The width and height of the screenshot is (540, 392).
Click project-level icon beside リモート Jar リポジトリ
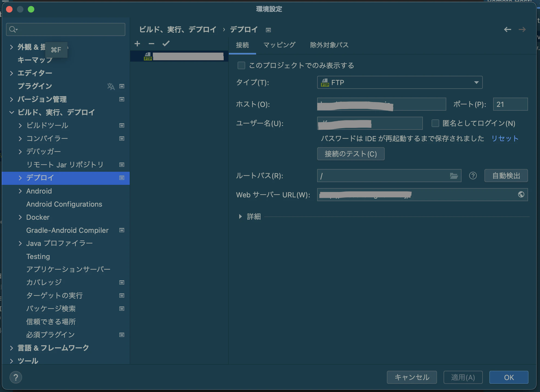click(122, 165)
